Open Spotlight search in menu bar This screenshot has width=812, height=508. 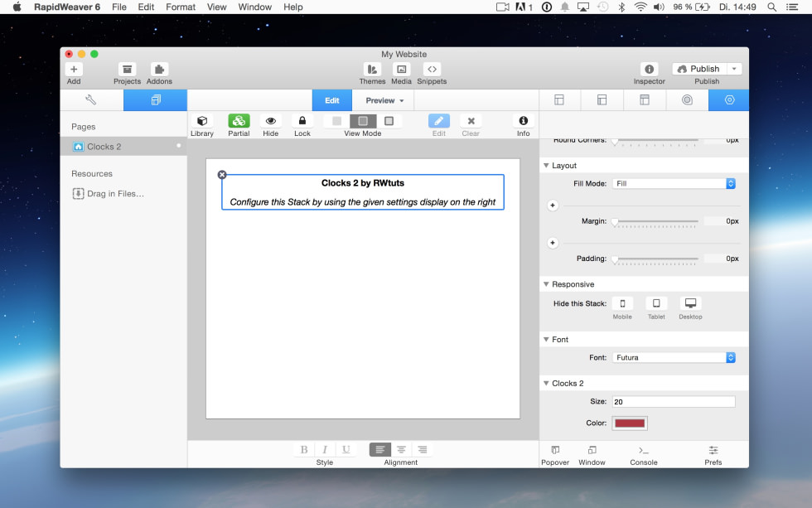[x=771, y=7]
